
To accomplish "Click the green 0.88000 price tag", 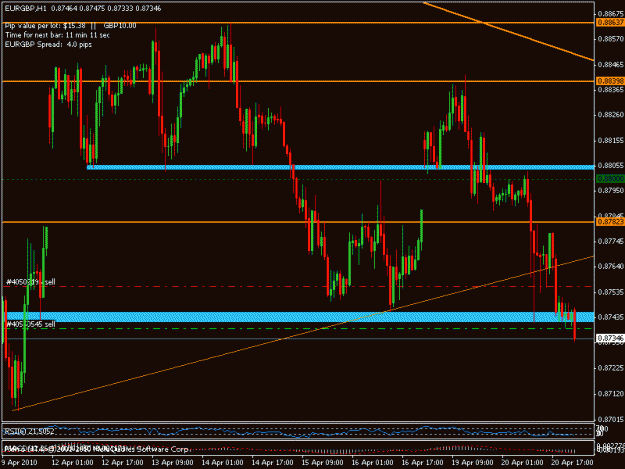I will 610,179.
